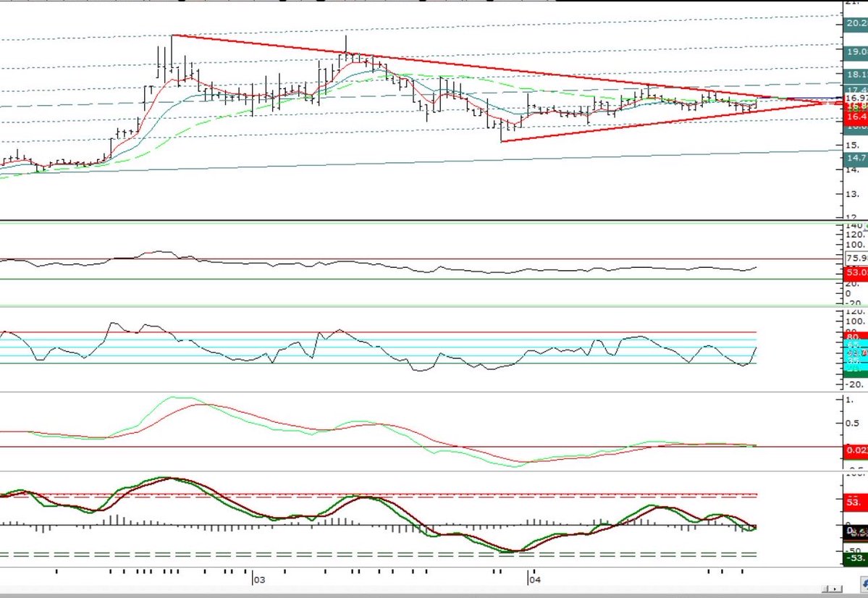Click the 19.0 price level tag
Image resolution: width=868 pixels, height=598 pixels.
(x=855, y=51)
